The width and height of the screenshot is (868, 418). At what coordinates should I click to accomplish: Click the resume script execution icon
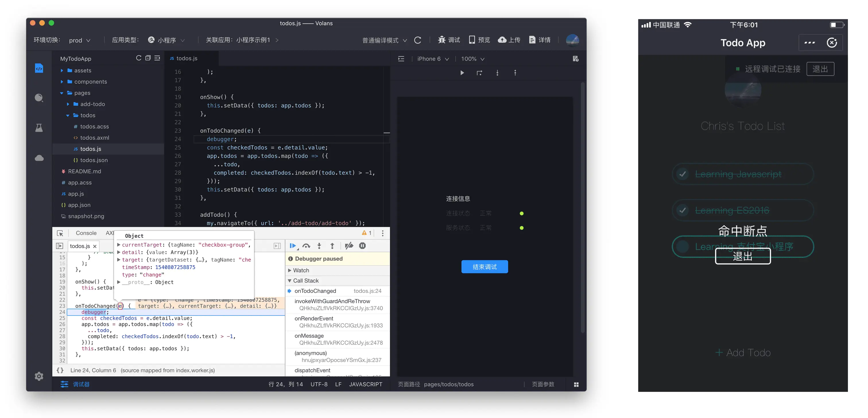[292, 246]
